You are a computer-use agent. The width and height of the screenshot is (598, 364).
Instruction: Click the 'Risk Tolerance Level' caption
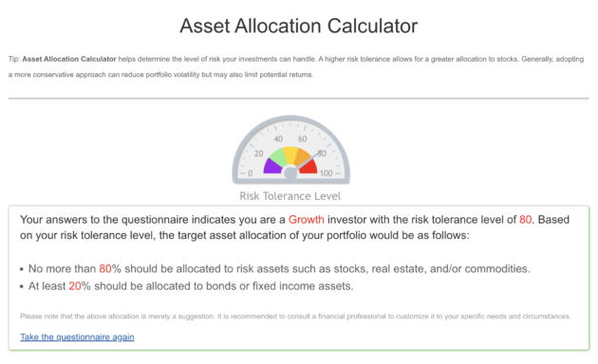coord(290,196)
